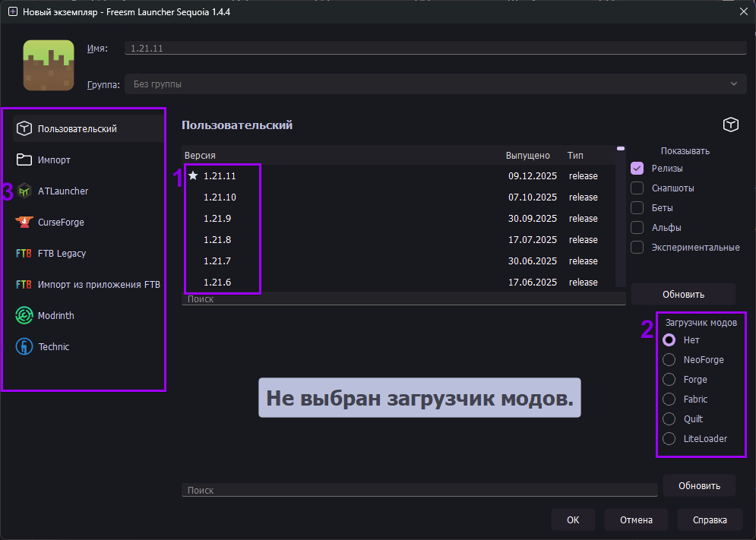Click Обновить to refresh version list

pos(682,294)
